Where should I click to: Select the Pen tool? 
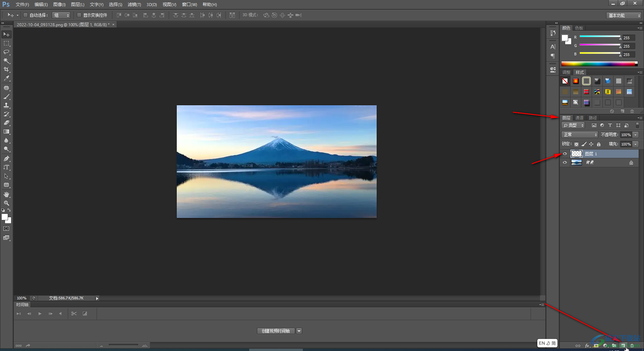(6, 159)
